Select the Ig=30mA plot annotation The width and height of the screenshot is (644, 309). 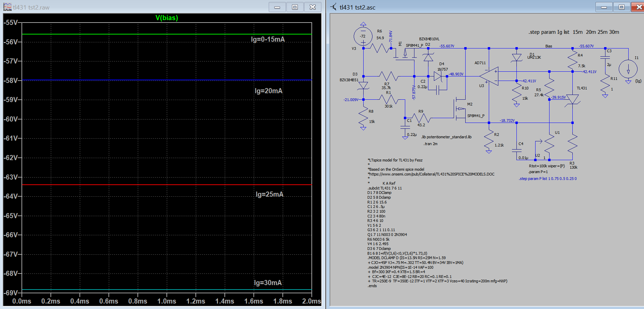[x=268, y=283]
